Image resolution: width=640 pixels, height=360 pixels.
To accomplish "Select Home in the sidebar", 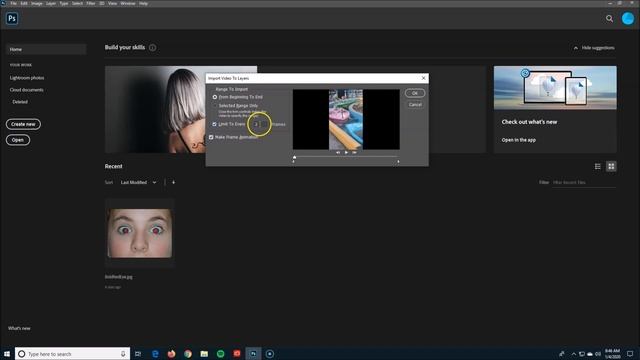I will pyautogui.click(x=46, y=49).
